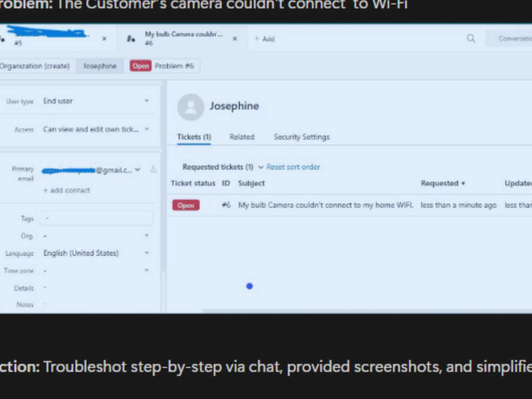Image resolution: width=532 pixels, height=399 pixels.
Task: Switch to the 'Related' tab
Action: point(242,137)
